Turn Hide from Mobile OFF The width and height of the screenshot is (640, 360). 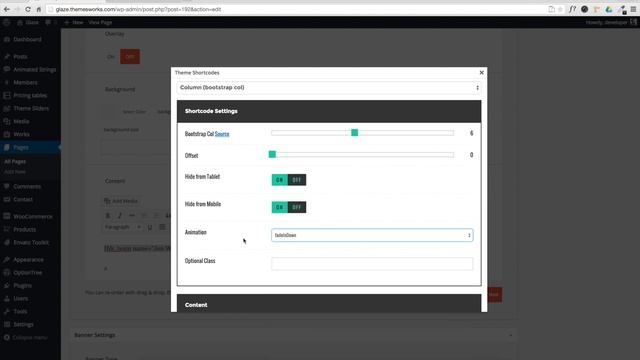click(297, 207)
